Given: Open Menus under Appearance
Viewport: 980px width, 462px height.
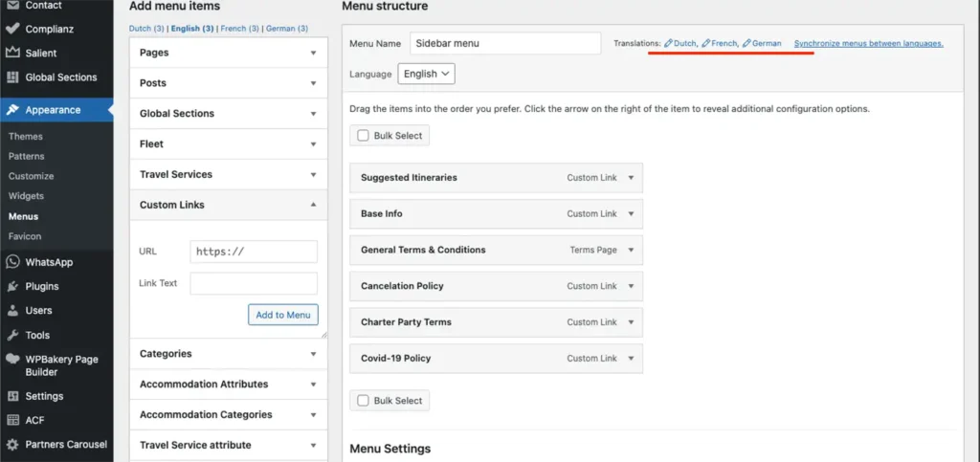Looking at the screenshot, I should (23, 216).
